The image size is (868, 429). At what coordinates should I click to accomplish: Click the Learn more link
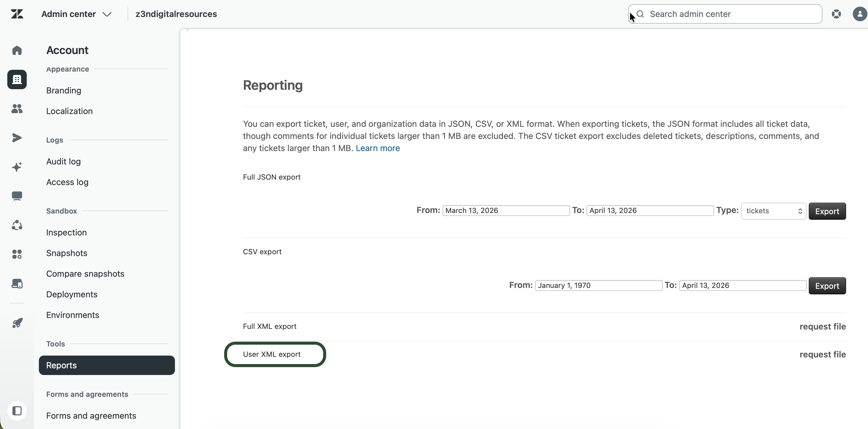click(378, 148)
